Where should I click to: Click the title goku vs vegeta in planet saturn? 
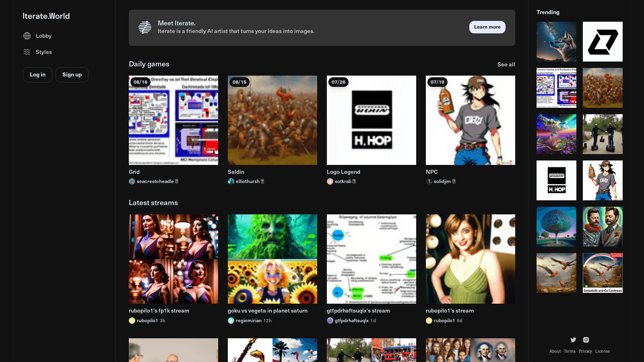point(268,311)
